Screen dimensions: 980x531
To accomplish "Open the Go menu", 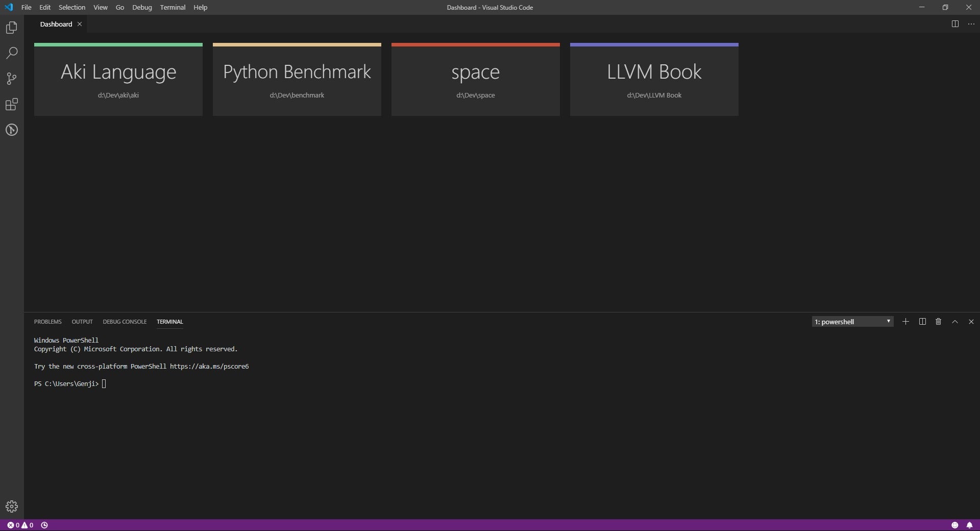I will click(120, 7).
